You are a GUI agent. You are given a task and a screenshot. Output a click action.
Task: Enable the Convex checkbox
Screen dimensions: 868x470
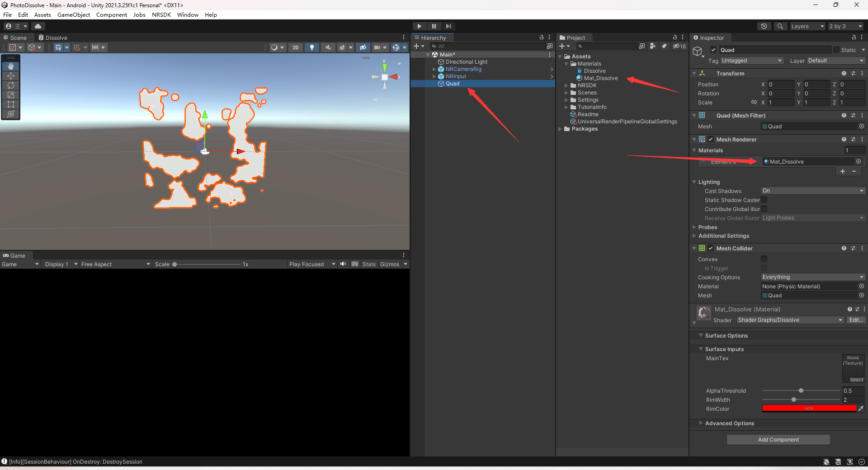point(764,259)
